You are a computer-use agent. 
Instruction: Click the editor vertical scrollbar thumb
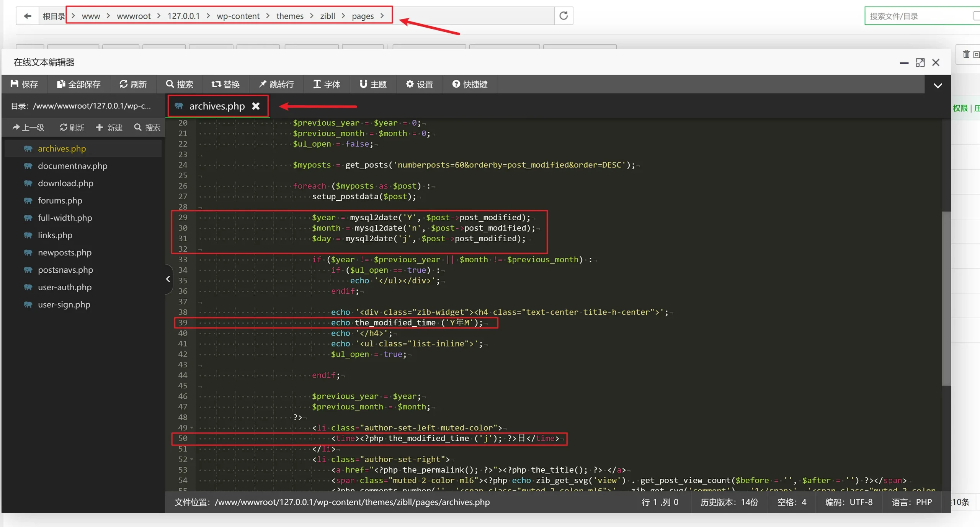946,298
